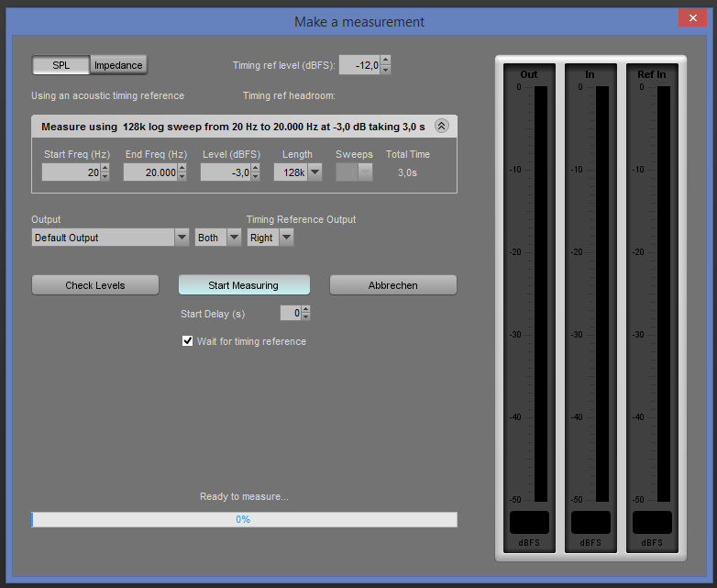Decrease the Start Delay seconds

(x=306, y=317)
